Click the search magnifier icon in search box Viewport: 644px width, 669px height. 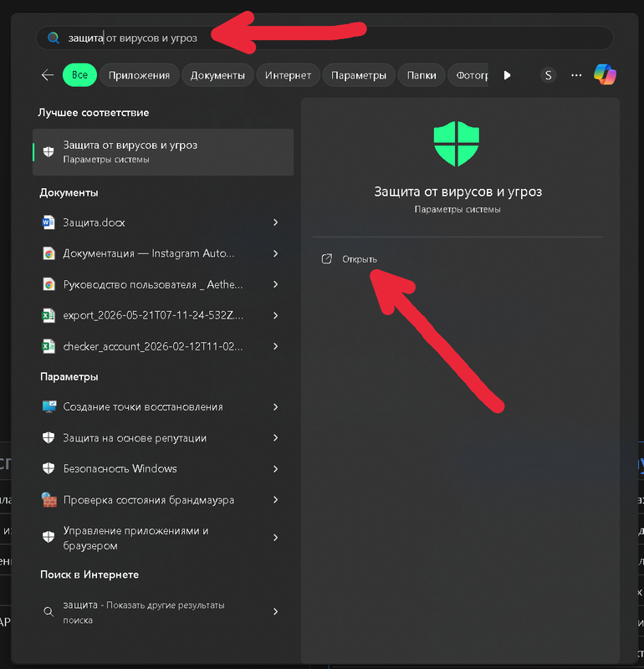click(54, 38)
